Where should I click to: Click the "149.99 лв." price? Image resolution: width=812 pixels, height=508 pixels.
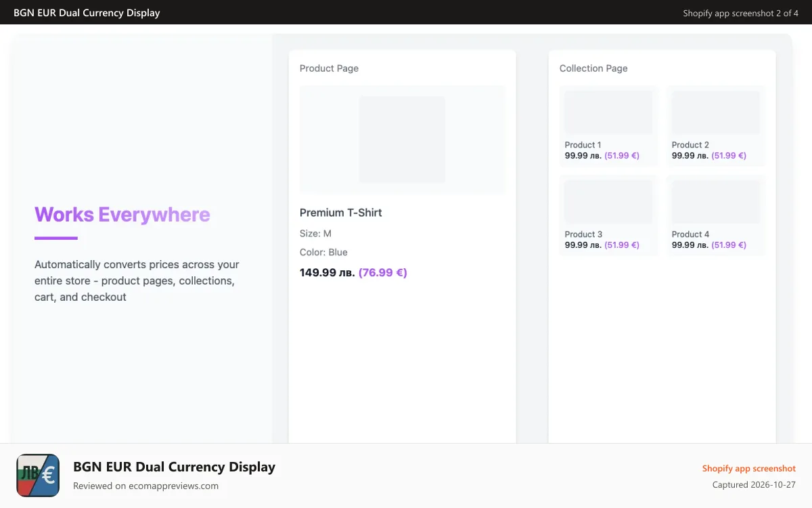pos(328,273)
